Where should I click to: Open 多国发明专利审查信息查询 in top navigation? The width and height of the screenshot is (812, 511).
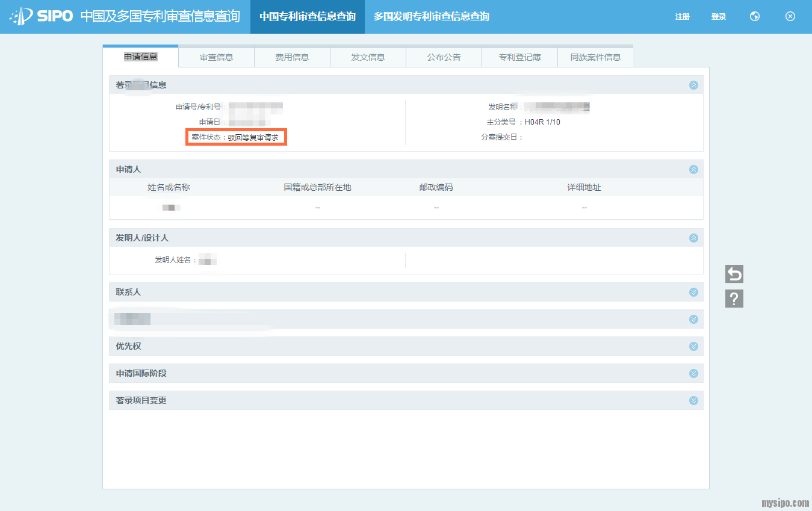click(431, 17)
